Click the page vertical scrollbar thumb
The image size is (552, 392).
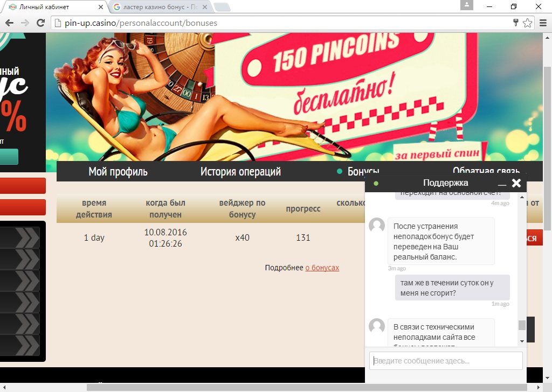click(x=548, y=148)
